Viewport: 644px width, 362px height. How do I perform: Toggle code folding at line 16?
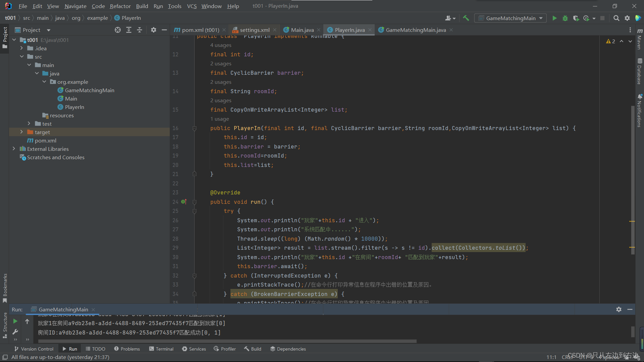click(x=194, y=128)
